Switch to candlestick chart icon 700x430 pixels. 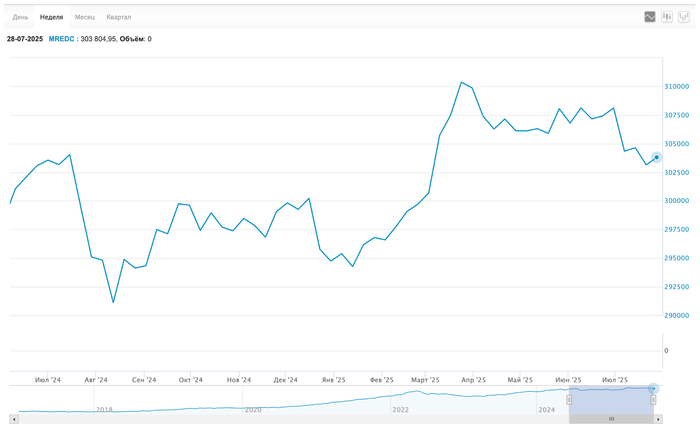667,17
